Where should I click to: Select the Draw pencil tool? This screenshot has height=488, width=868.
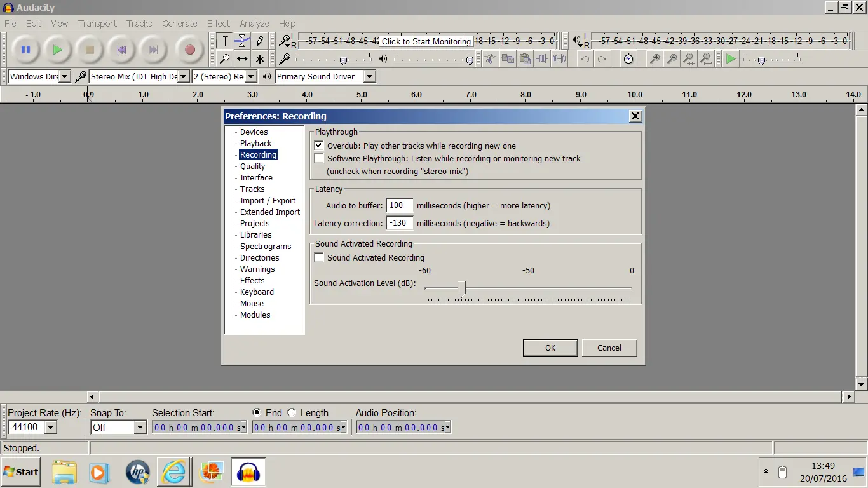point(259,41)
